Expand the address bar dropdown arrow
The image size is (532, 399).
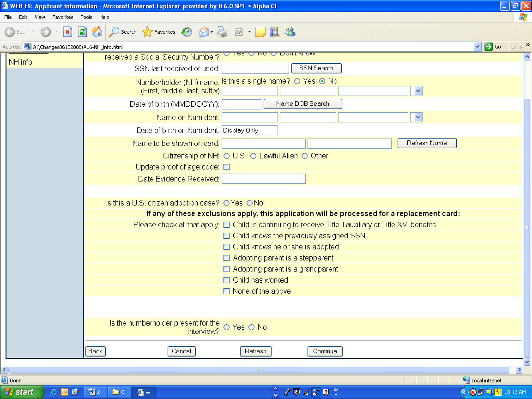pyautogui.click(x=478, y=47)
